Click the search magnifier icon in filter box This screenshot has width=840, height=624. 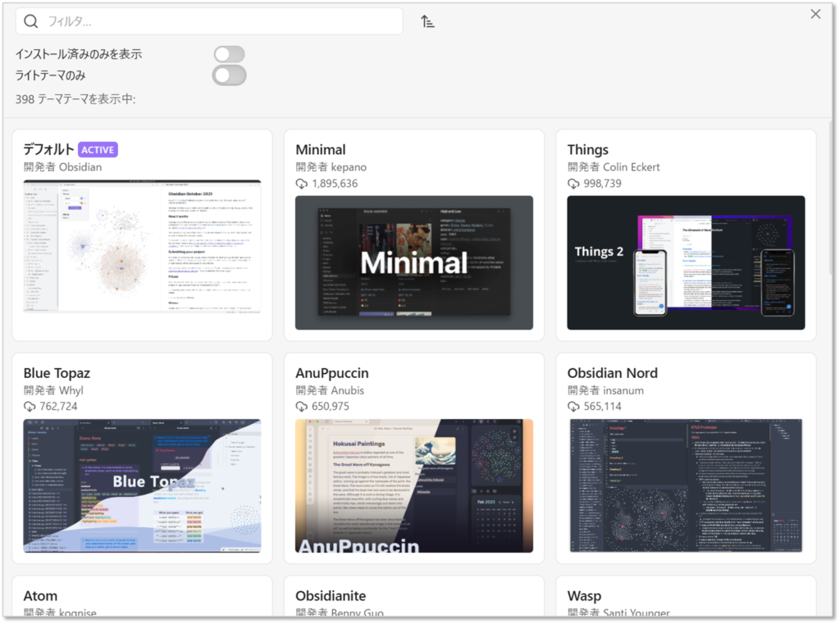coord(31,21)
